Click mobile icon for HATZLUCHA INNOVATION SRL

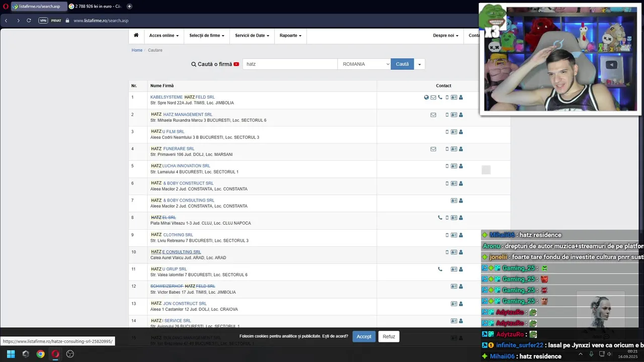[447, 166]
